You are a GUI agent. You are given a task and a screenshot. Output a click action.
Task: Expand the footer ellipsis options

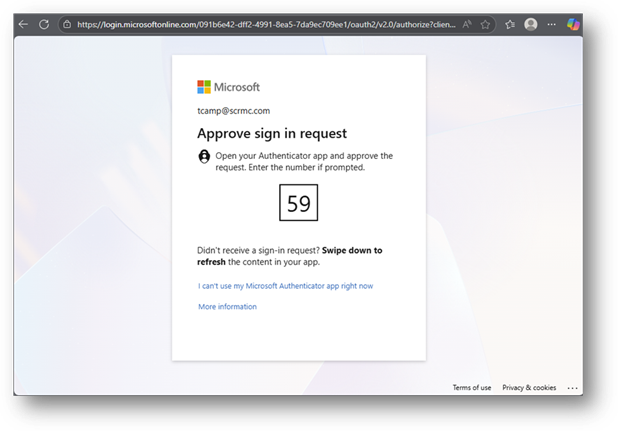tap(572, 387)
